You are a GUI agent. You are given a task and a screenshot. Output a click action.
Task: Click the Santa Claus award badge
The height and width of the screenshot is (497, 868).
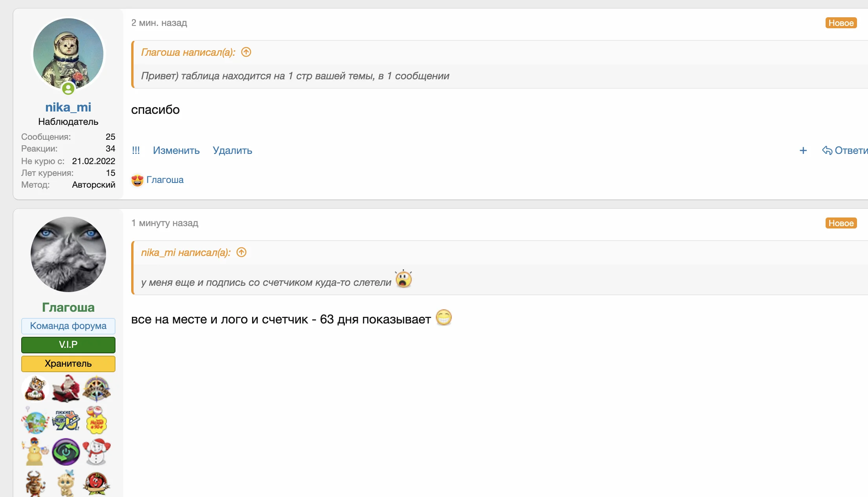[x=66, y=389]
